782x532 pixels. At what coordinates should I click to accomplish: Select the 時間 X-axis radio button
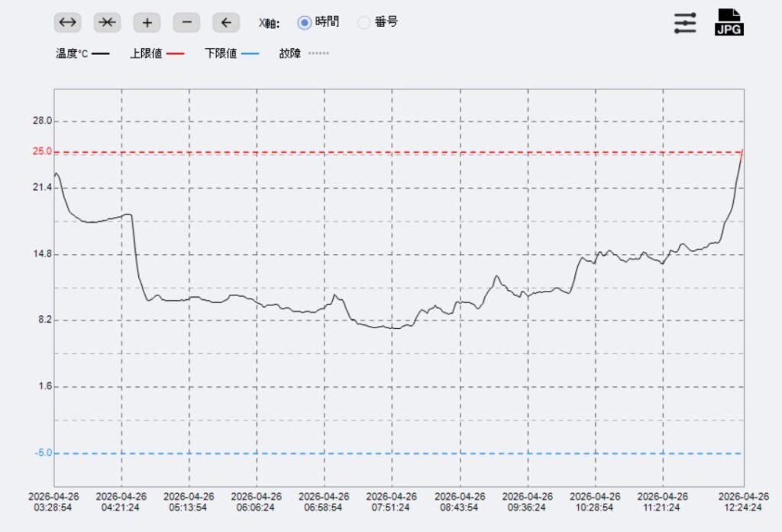(x=305, y=22)
